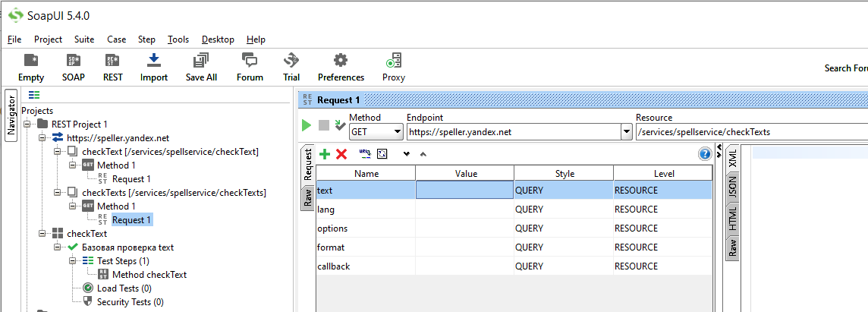868x312 pixels.
Task: Add assertion with arrow-and-checkmark icon
Action: [341, 126]
